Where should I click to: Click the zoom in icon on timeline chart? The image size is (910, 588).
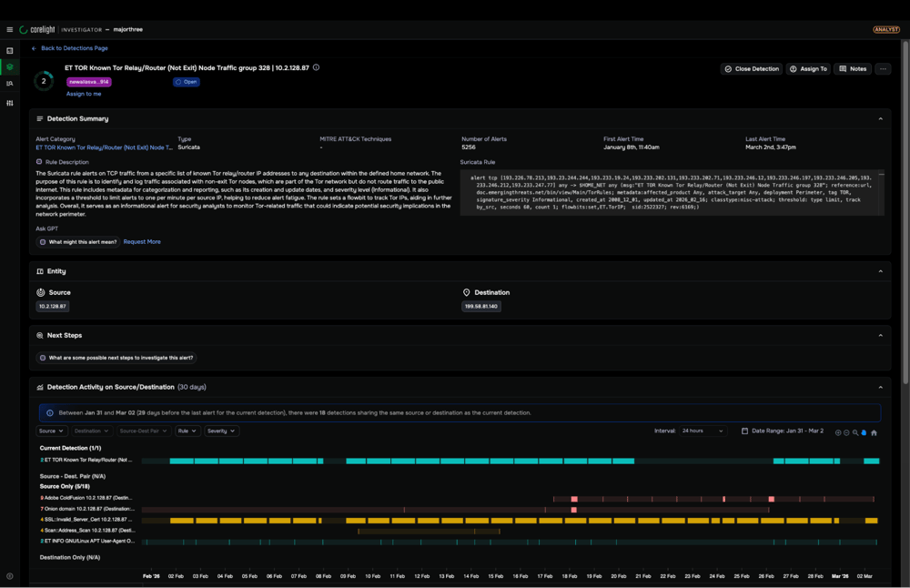(x=838, y=432)
